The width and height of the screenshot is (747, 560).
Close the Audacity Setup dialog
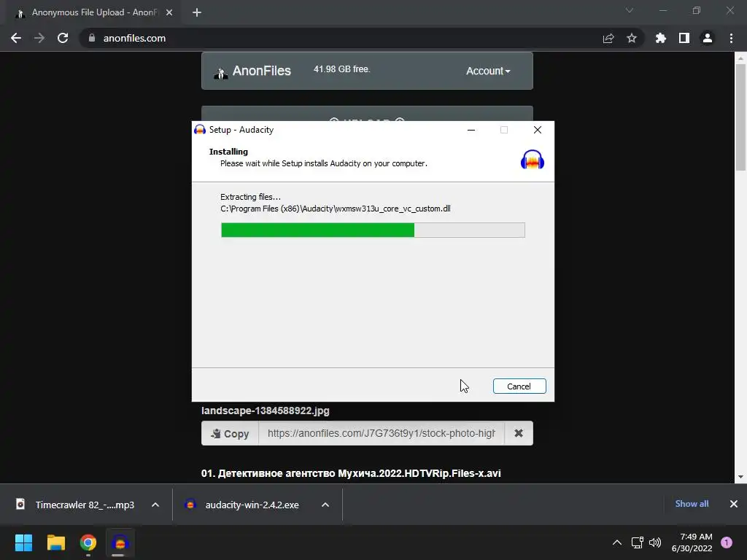click(x=538, y=130)
